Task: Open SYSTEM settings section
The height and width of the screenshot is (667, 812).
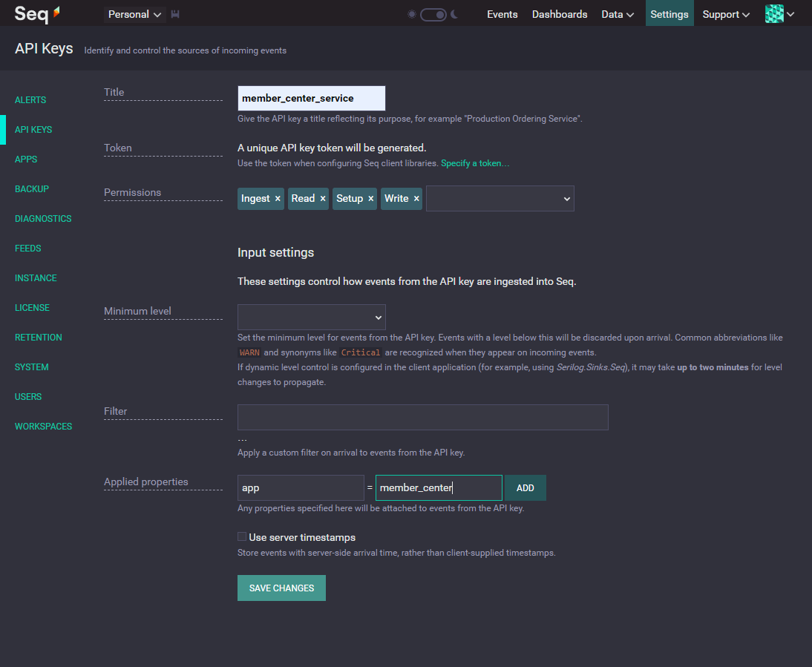Action: pos(32,367)
